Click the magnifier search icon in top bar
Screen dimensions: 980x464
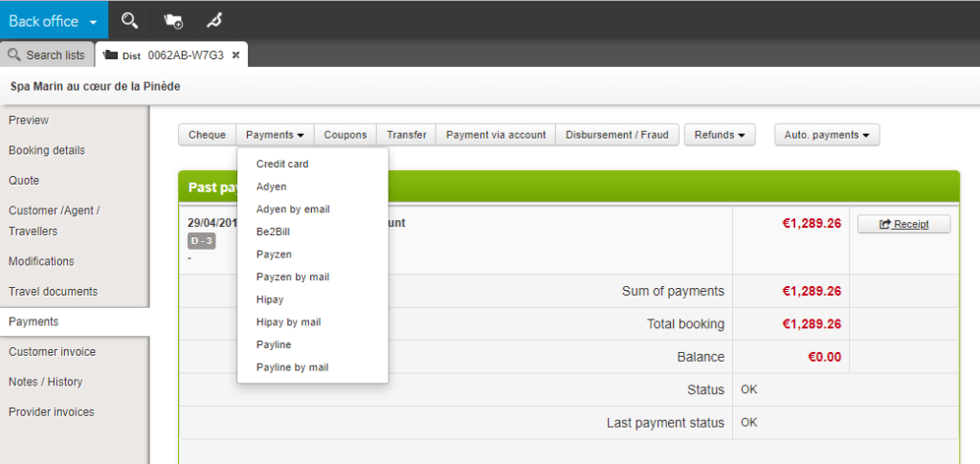click(130, 20)
